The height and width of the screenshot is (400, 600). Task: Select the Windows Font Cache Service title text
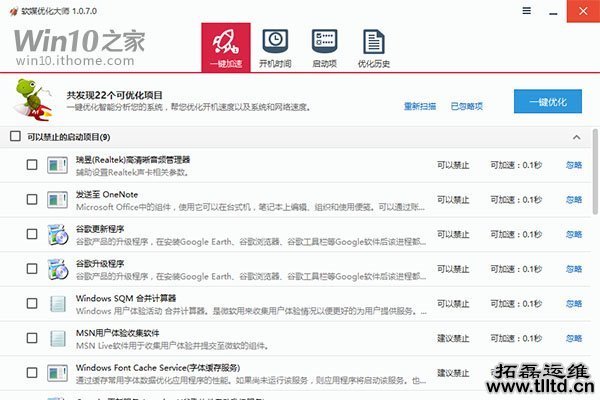coord(158,367)
